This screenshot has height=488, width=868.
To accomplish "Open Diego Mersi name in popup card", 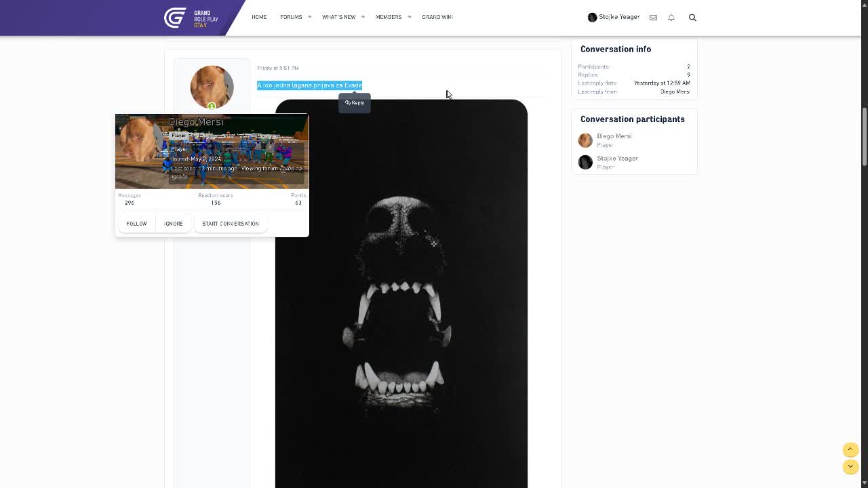I will coord(196,122).
